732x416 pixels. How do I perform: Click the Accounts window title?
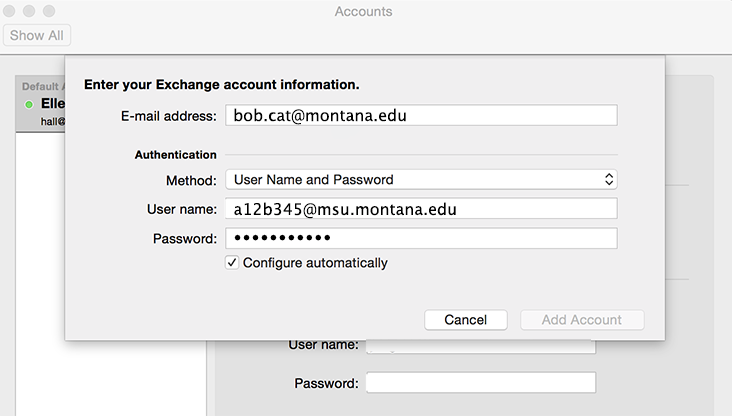[363, 12]
